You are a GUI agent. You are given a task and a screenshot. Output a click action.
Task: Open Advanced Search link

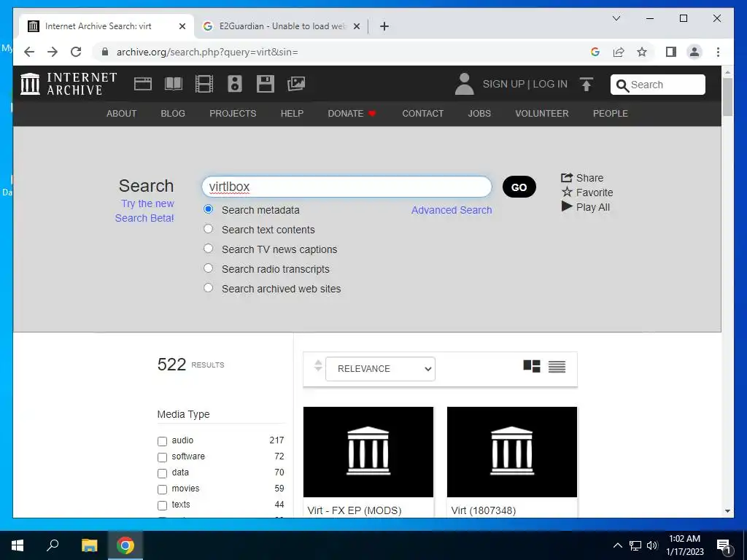point(452,210)
